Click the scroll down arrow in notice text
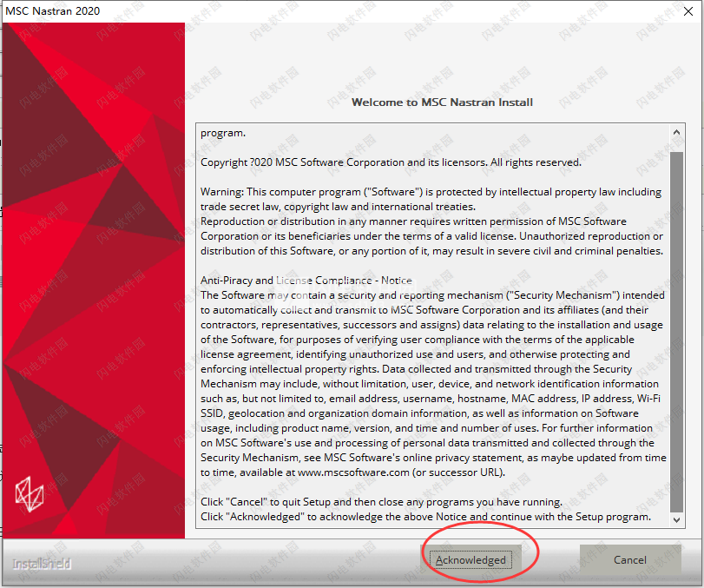Screen dimensions: 704x588 (x=676, y=519)
